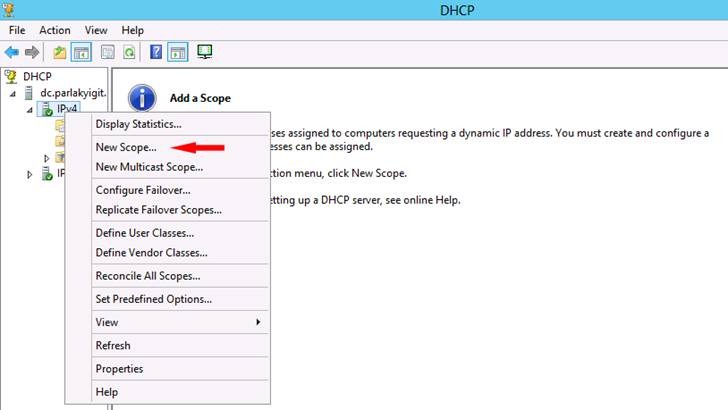Collapse the dc.parlakyigit server node
Image resolution: width=728 pixels, height=410 pixels.
[x=14, y=93]
